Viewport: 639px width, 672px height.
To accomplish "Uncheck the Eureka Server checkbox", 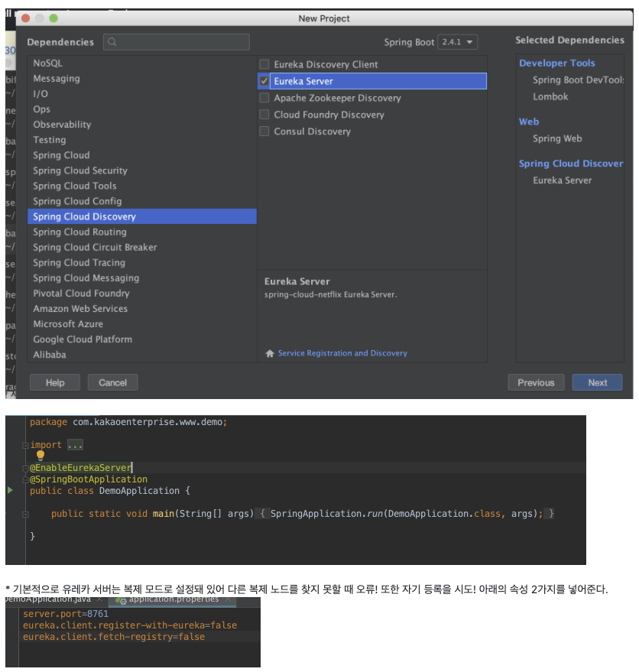I will pyautogui.click(x=264, y=81).
